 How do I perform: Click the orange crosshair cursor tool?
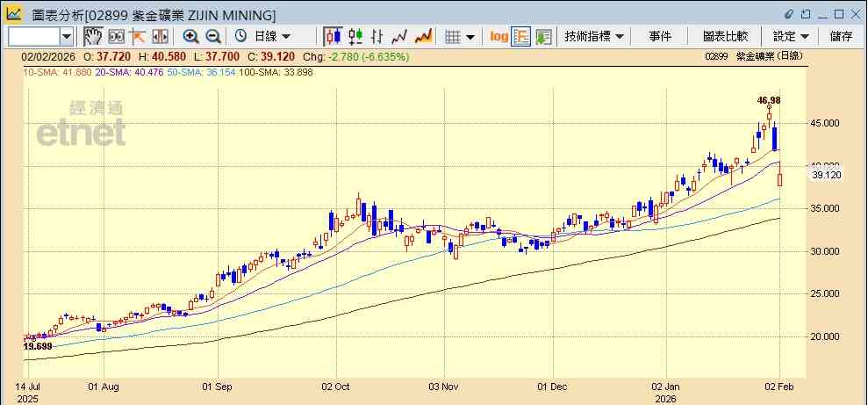point(137,37)
